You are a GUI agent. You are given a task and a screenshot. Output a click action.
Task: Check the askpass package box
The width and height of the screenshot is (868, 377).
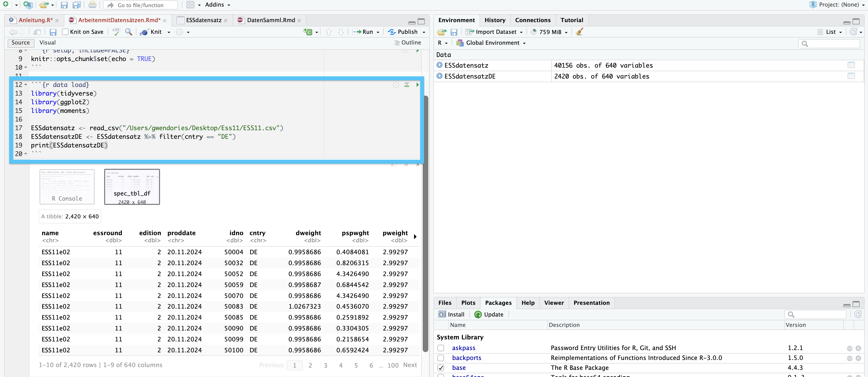[441, 348]
